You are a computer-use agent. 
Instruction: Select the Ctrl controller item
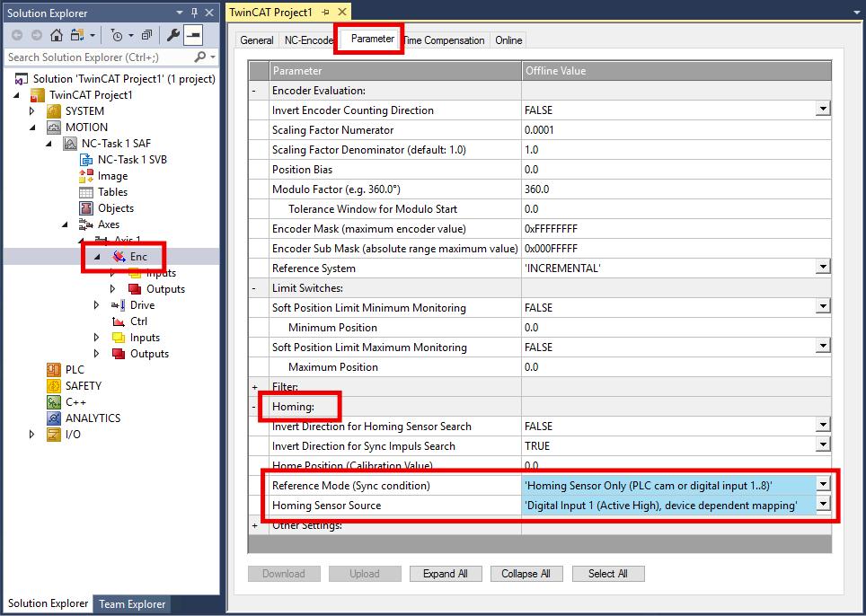pyautogui.click(x=138, y=321)
